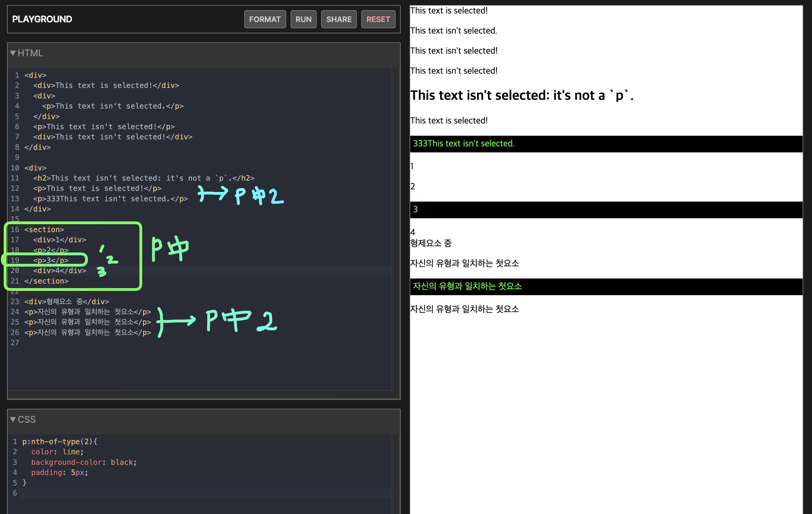Click the PLAYGROUND title text
The width and height of the screenshot is (812, 514).
coord(42,19)
